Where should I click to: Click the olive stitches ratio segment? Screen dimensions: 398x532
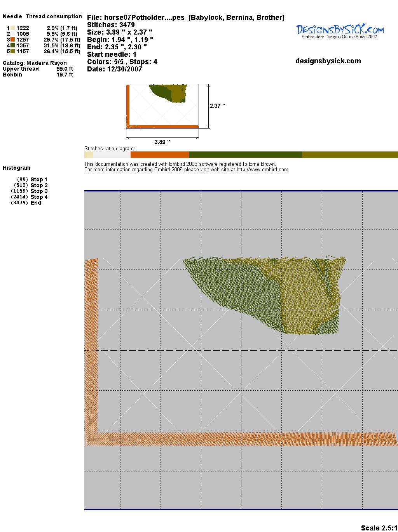350,155
